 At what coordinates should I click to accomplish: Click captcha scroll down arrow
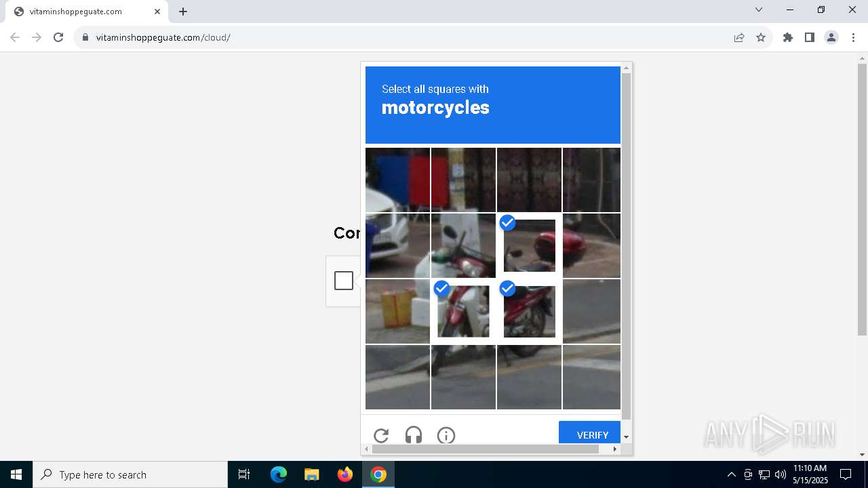(x=627, y=437)
